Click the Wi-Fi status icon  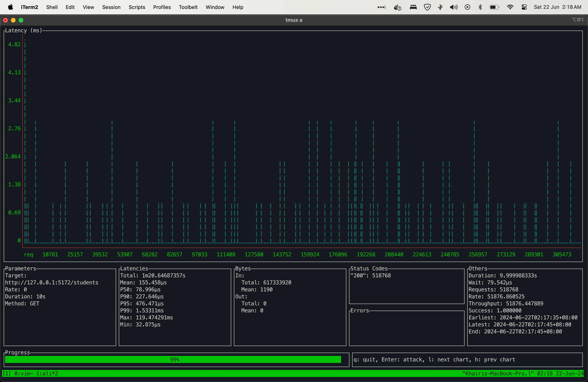point(510,7)
